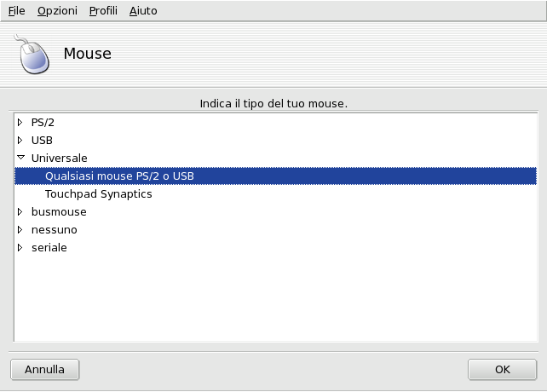Open the Profili menu
Viewport: 547px width, 392px height.
[103, 11]
